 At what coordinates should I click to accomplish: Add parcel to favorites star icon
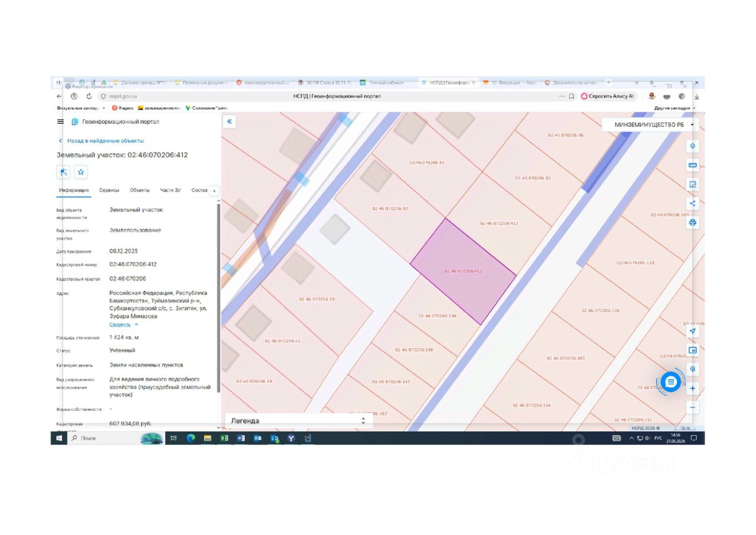tap(81, 172)
